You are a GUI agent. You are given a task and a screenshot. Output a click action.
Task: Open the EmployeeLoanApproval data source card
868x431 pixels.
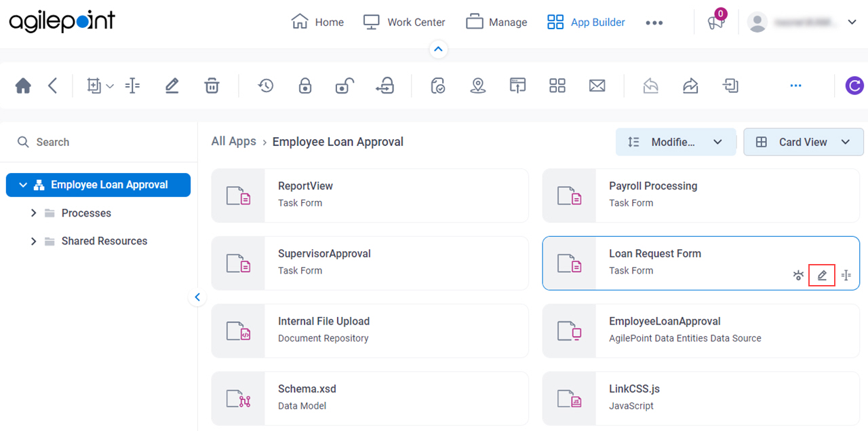(x=701, y=331)
